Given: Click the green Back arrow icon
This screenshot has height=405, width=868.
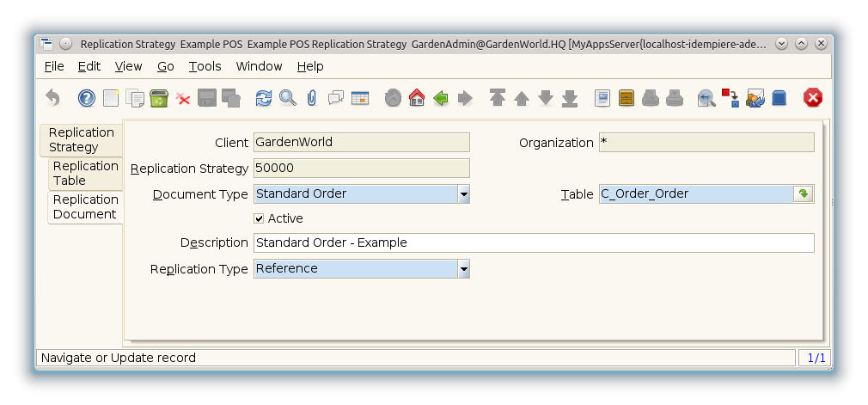Looking at the screenshot, I should 441,98.
